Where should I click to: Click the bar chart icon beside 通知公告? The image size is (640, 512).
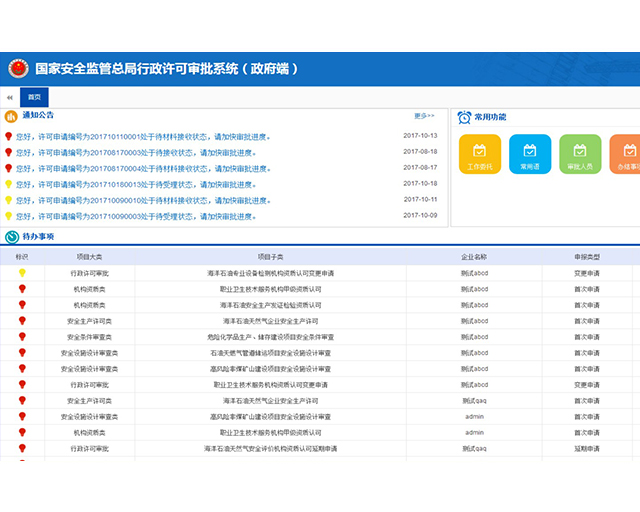[12, 116]
